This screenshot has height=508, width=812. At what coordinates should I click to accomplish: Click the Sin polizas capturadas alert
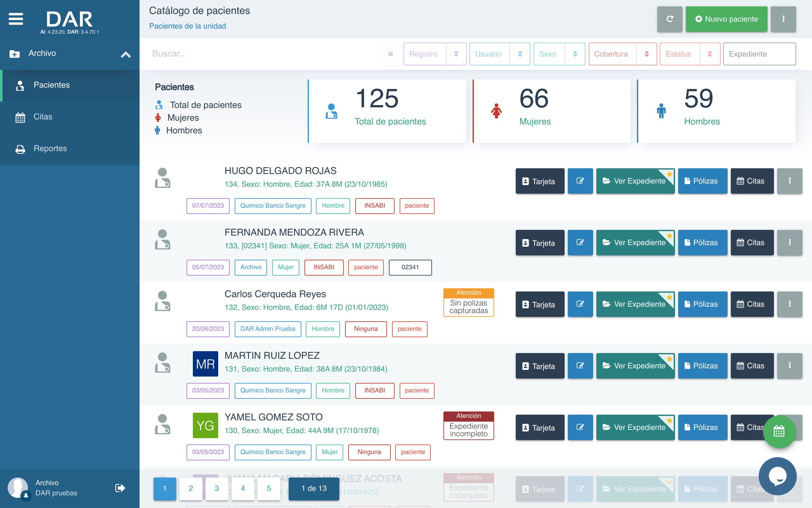pos(468,302)
